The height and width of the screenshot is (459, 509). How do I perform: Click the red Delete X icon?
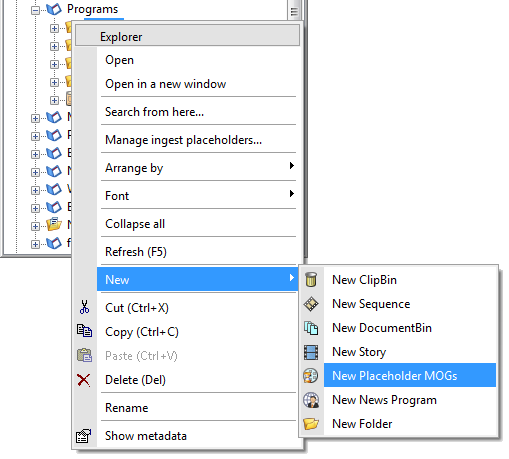[84, 380]
